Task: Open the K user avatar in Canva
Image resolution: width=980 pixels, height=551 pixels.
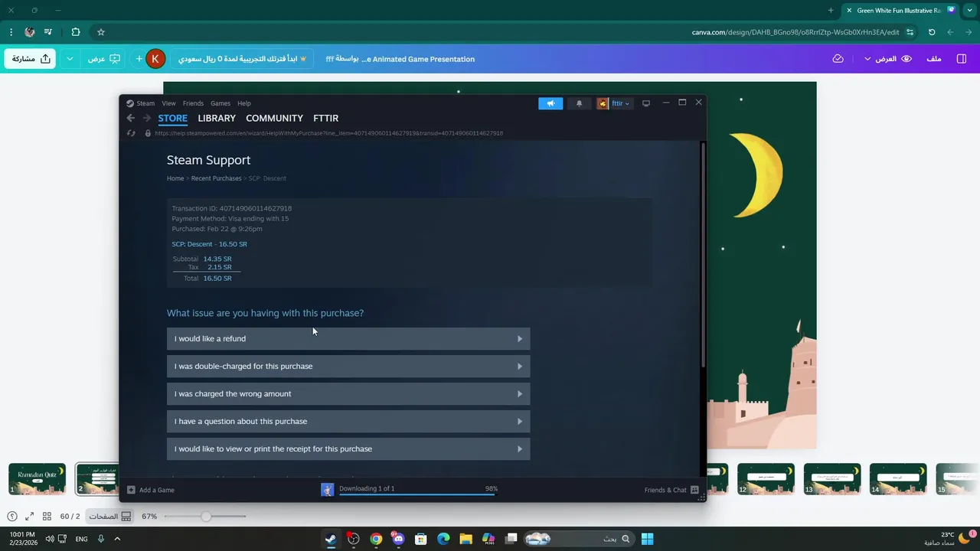Action: click(x=155, y=59)
